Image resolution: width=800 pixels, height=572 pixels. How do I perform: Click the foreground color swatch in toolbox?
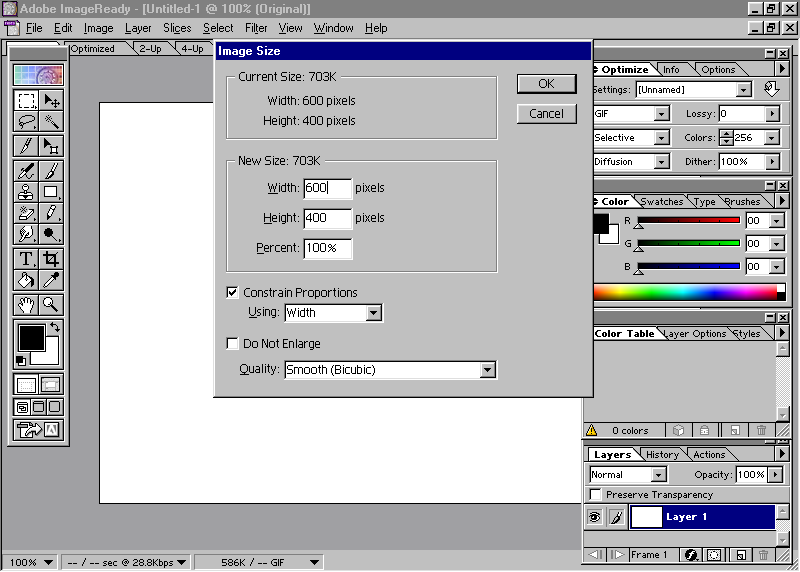pyautogui.click(x=31, y=338)
